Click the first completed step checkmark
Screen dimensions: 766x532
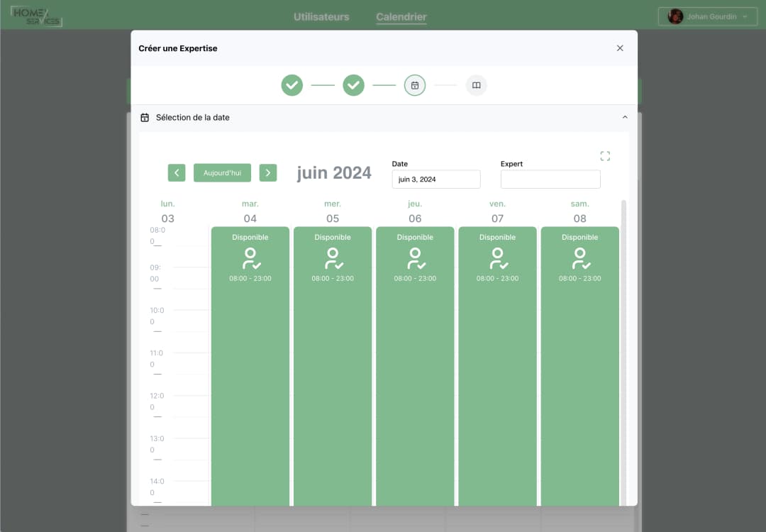[x=292, y=85]
